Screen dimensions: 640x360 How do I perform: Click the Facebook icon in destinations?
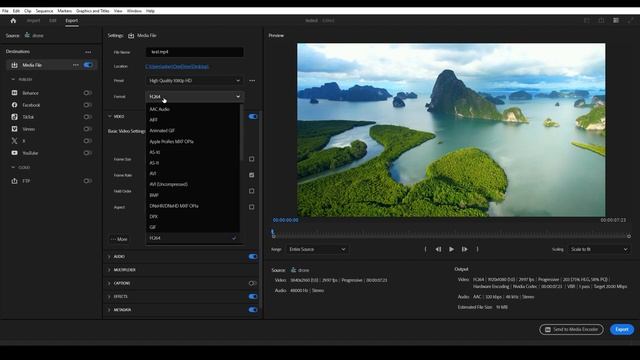pyautogui.click(x=14, y=105)
